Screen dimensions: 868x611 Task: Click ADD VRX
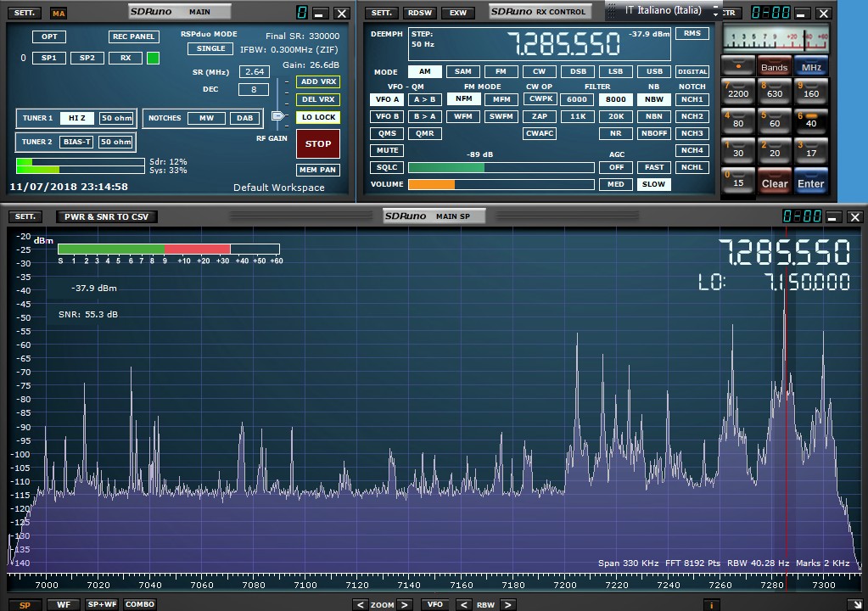(x=318, y=81)
